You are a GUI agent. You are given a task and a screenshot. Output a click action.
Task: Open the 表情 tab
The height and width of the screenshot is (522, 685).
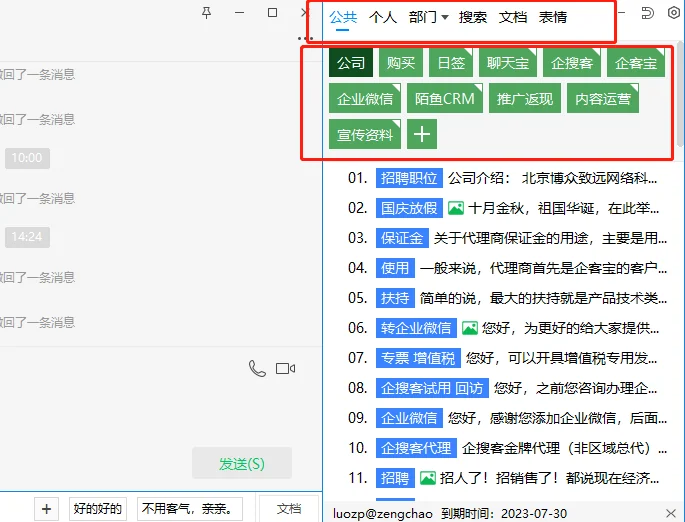point(553,17)
